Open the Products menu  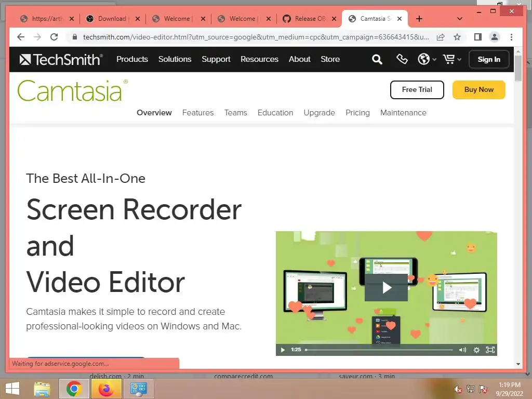point(132,59)
